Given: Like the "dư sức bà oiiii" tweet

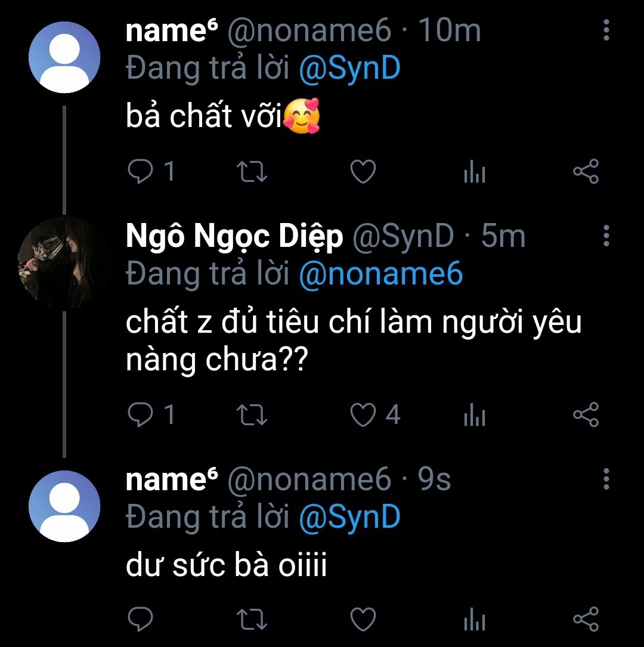Looking at the screenshot, I should (363, 620).
